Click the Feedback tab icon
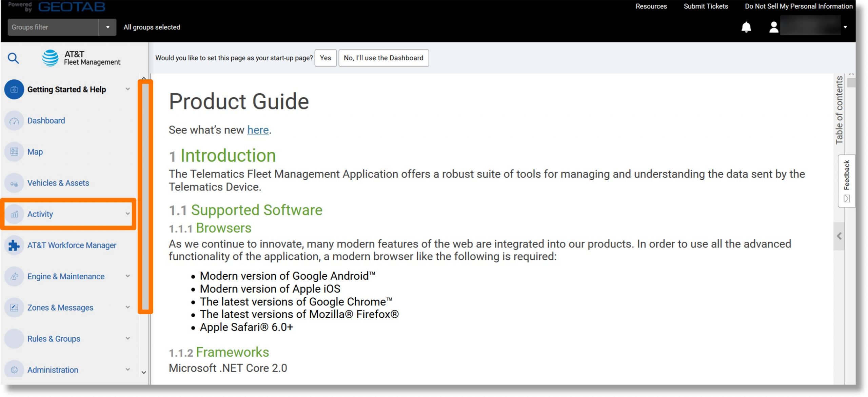The width and height of the screenshot is (868, 397). (846, 199)
